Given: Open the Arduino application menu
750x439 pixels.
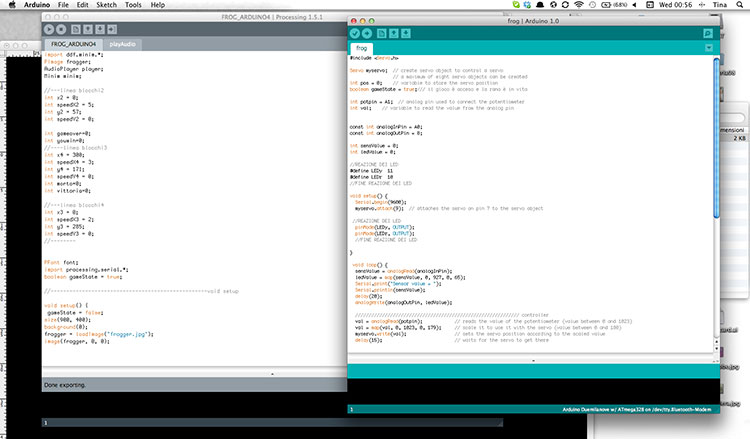Looking at the screenshot, I should point(37,5).
